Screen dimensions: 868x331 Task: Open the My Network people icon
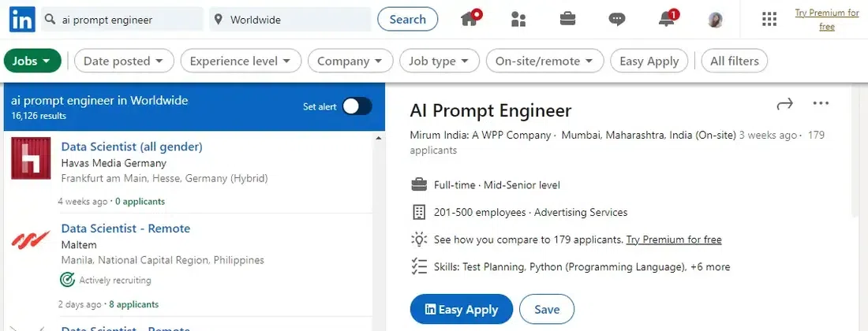coord(518,19)
